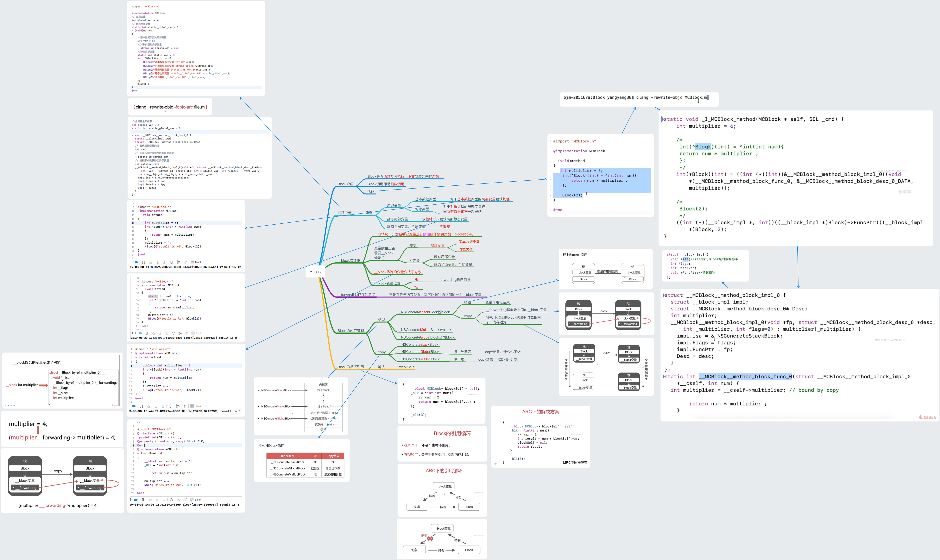Open the 'Block的Copy操作' table image

tap(302, 460)
